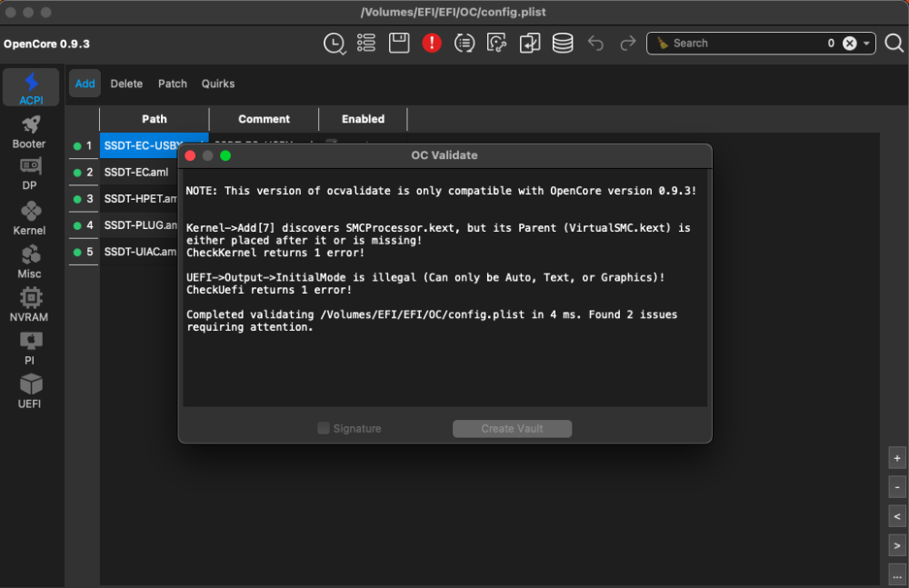Click the Create Vault button
The image size is (909, 588).
coord(512,429)
